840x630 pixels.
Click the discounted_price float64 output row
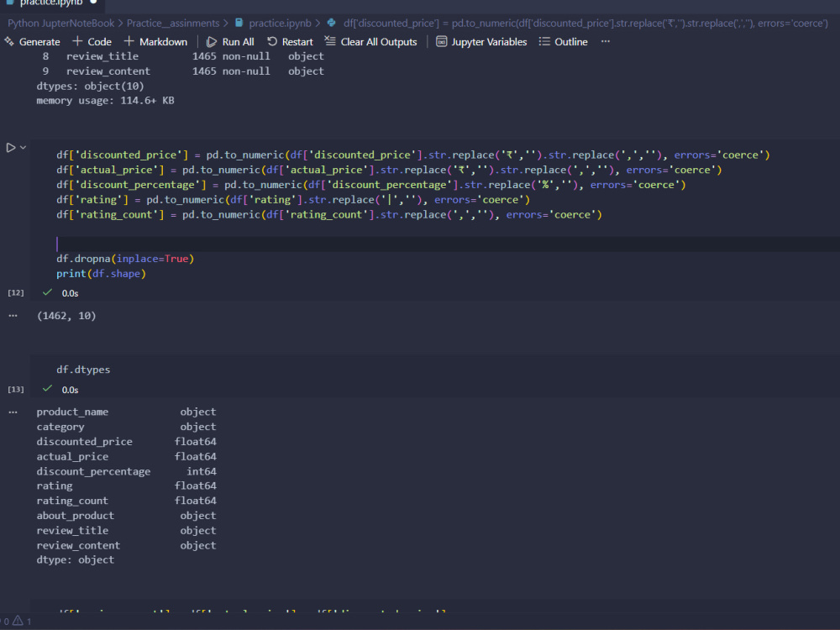click(127, 442)
